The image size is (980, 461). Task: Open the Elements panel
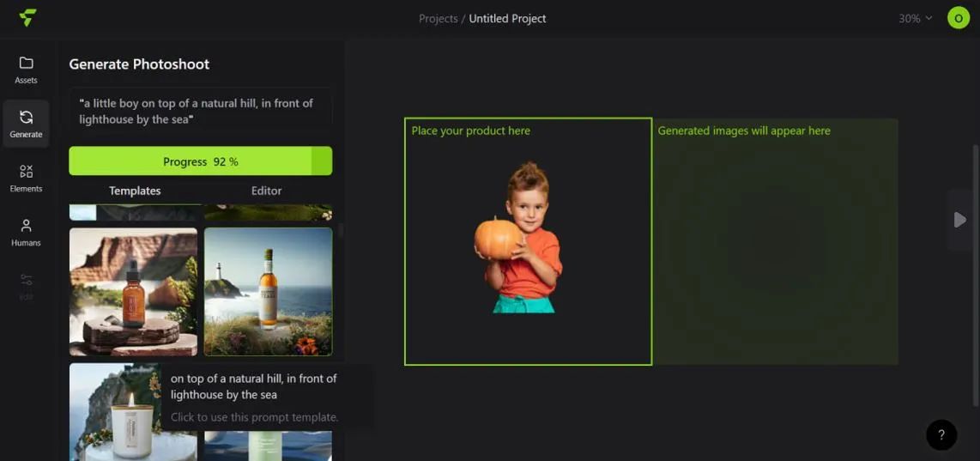click(26, 178)
